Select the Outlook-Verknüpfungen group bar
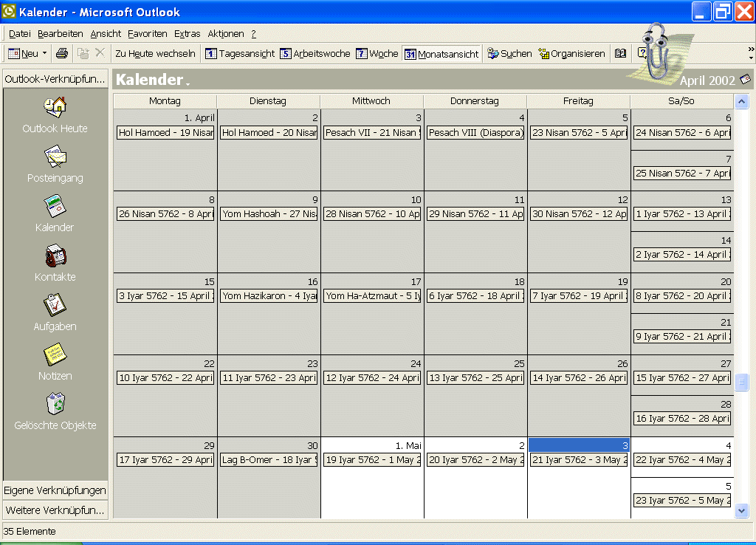The width and height of the screenshot is (756, 545). [55, 79]
